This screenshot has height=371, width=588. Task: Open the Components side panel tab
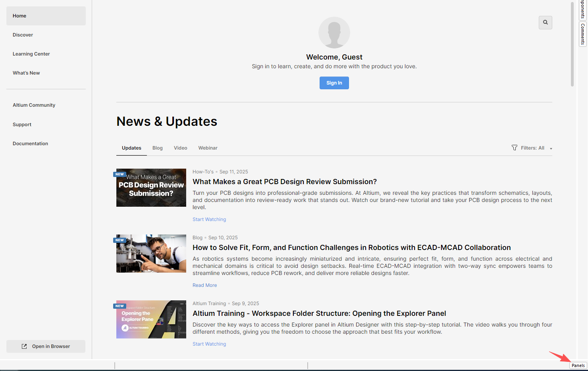coord(583,10)
